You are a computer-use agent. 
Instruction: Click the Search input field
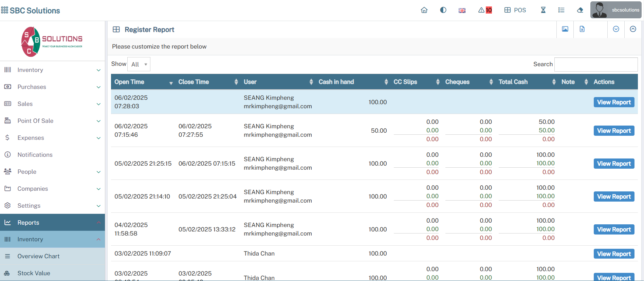(x=596, y=64)
